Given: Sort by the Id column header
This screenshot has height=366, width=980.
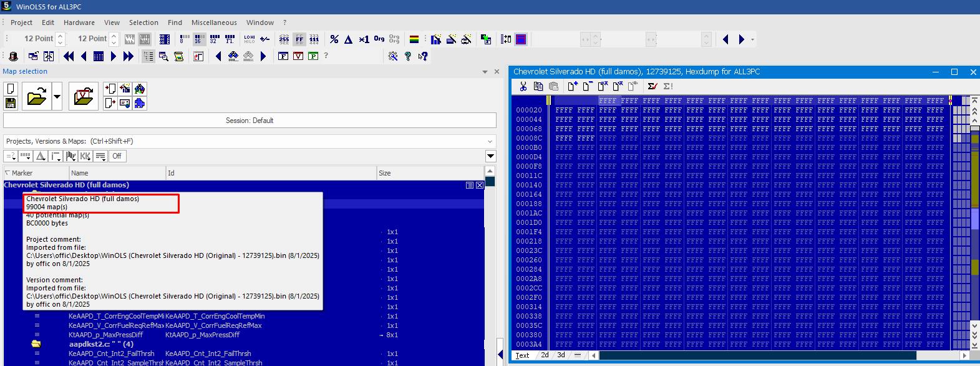Looking at the screenshot, I should 271,173.
